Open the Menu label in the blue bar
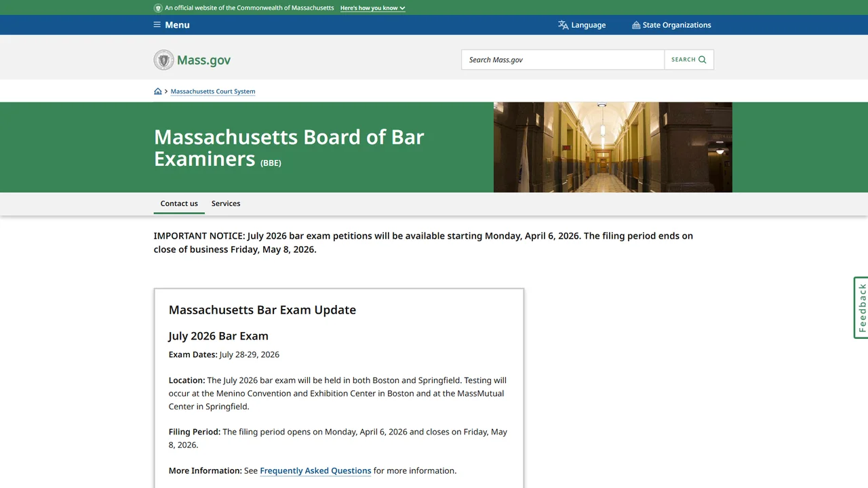The height and width of the screenshot is (488, 868). (x=177, y=25)
